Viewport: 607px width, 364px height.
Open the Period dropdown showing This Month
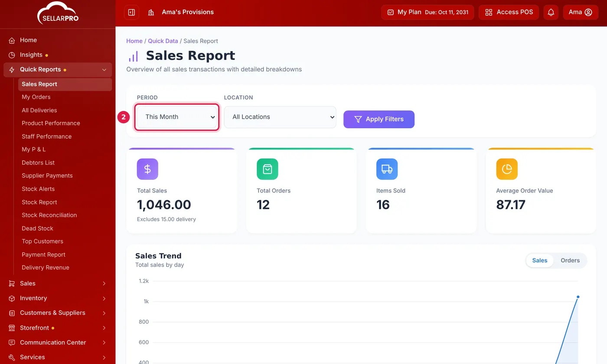pos(177,117)
